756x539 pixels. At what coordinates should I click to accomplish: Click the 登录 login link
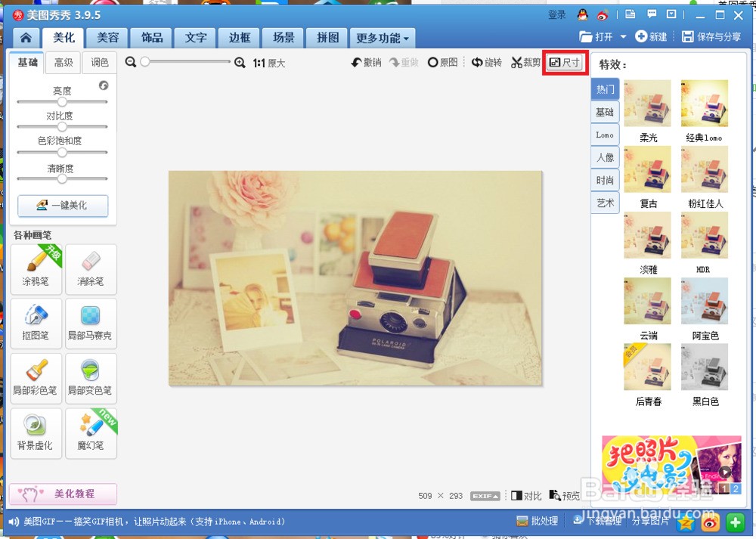point(557,15)
